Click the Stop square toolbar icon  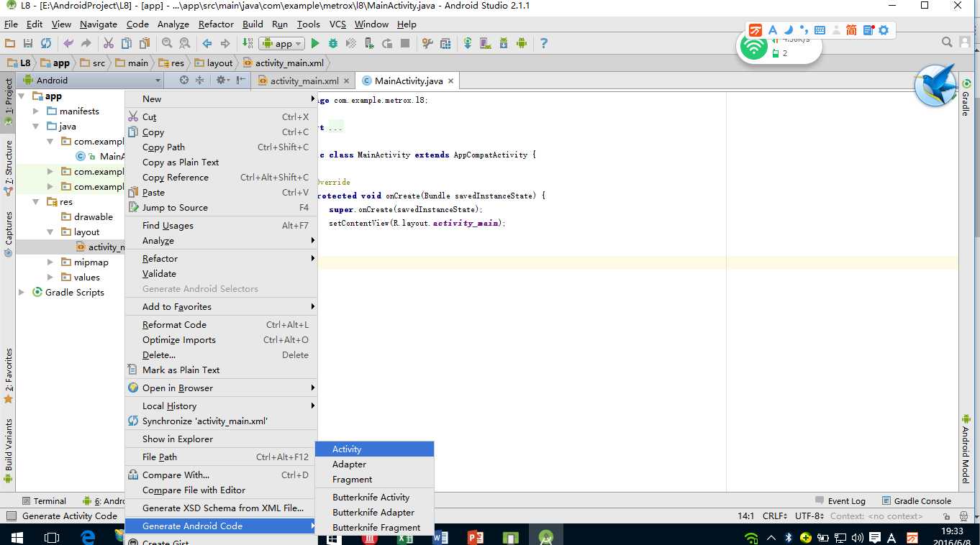pos(405,43)
